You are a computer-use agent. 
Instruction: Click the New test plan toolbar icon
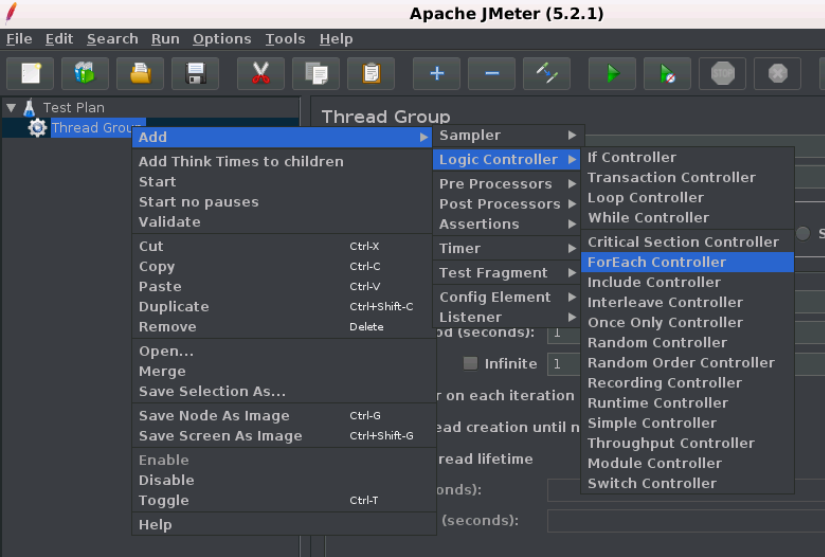click(x=30, y=73)
